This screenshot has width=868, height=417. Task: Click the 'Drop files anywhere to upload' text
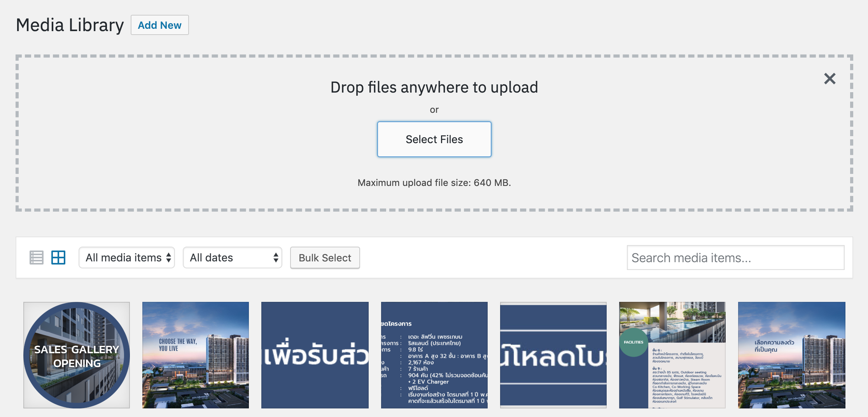pos(434,88)
